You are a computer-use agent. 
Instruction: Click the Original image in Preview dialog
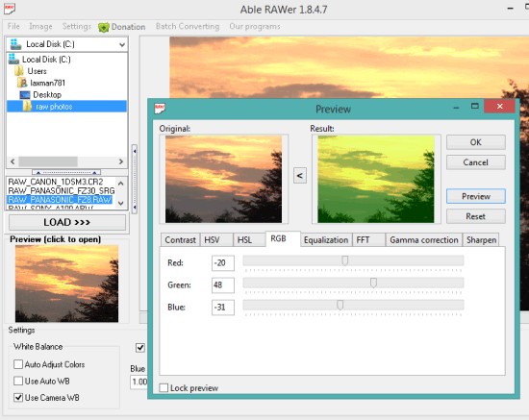click(223, 179)
